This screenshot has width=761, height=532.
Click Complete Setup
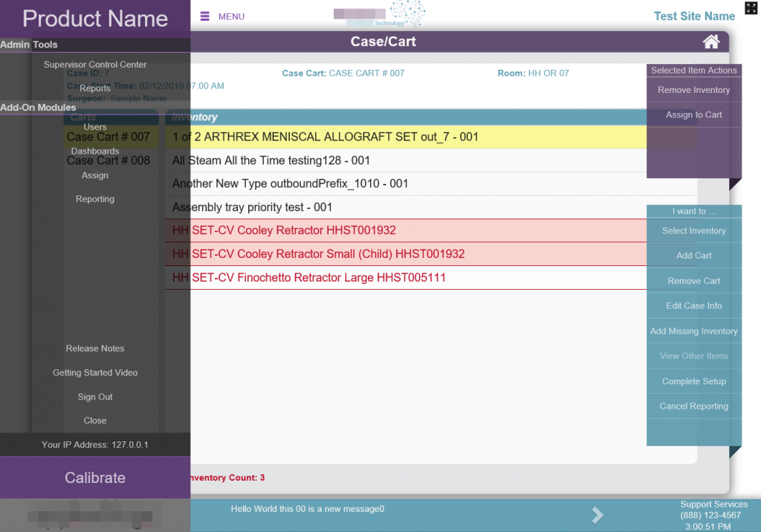[693, 381]
